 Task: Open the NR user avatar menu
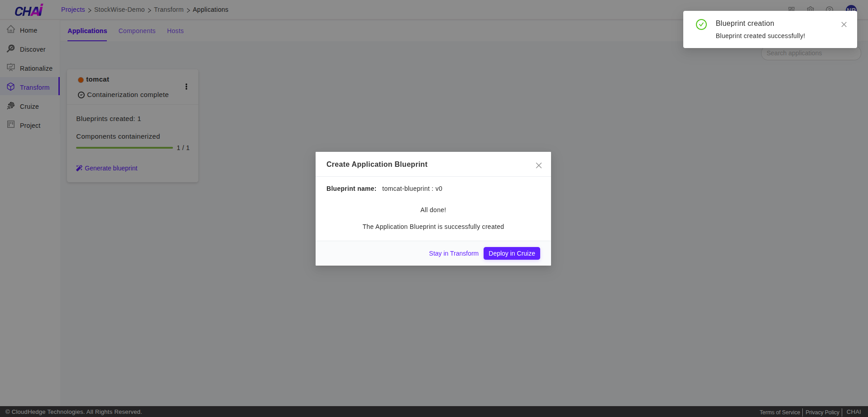851,10
